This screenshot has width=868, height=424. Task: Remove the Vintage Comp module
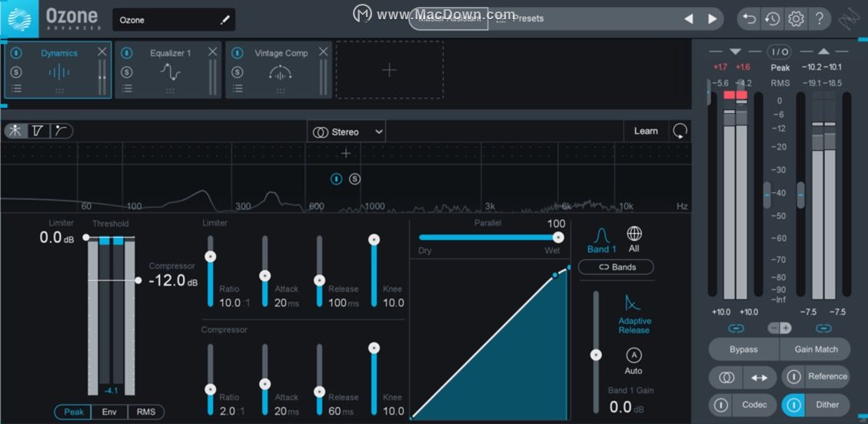[x=323, y=52]
